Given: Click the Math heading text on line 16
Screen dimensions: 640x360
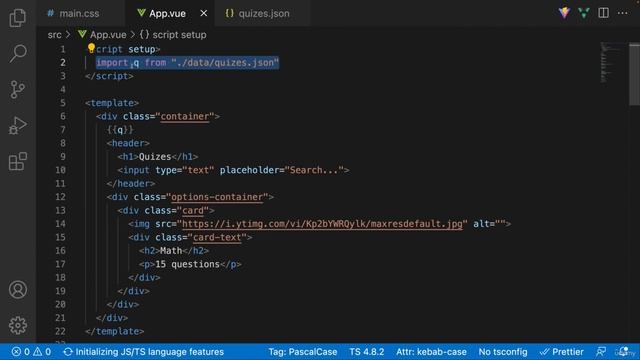Looking at the screenshot, I should [171, 251].
